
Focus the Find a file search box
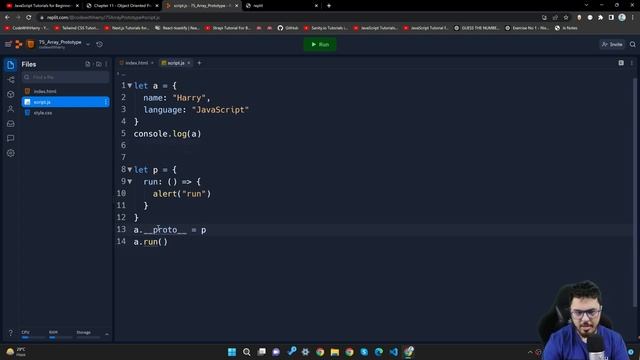click(x=66, y=77)
